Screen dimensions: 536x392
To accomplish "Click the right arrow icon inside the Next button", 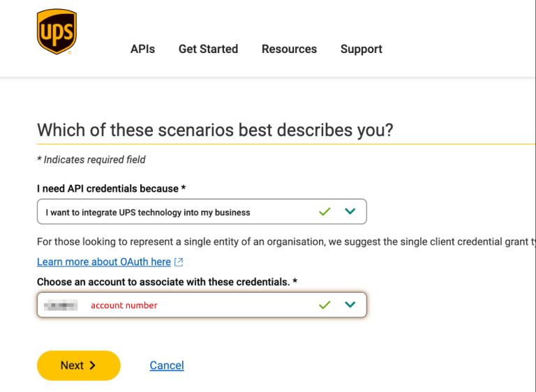I will click(x=93, y=365).
